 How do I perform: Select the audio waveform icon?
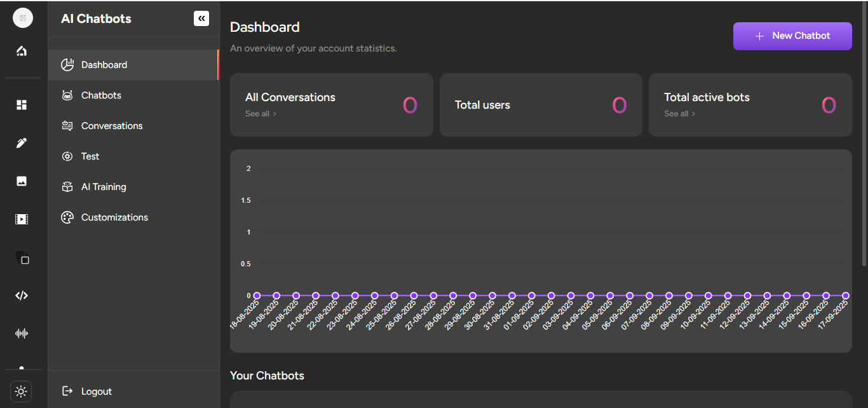pos(22,333)
